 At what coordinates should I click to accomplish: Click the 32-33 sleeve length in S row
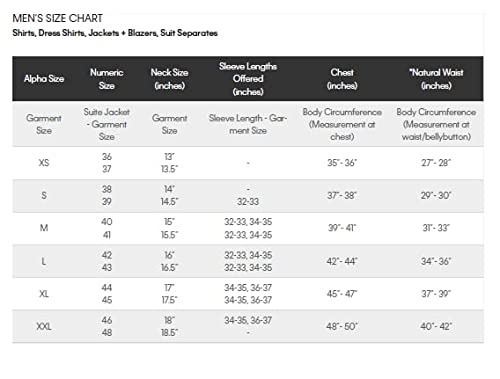(248, 202)
